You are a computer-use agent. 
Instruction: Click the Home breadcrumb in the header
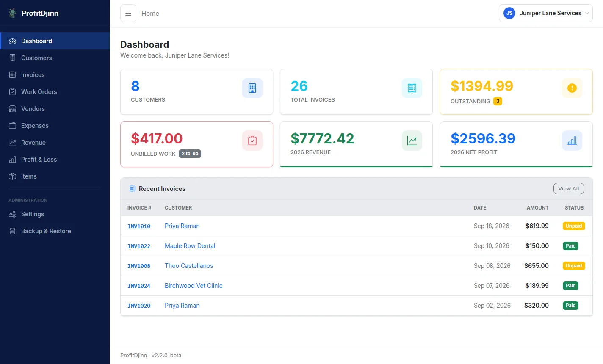[x=150, y=14]
